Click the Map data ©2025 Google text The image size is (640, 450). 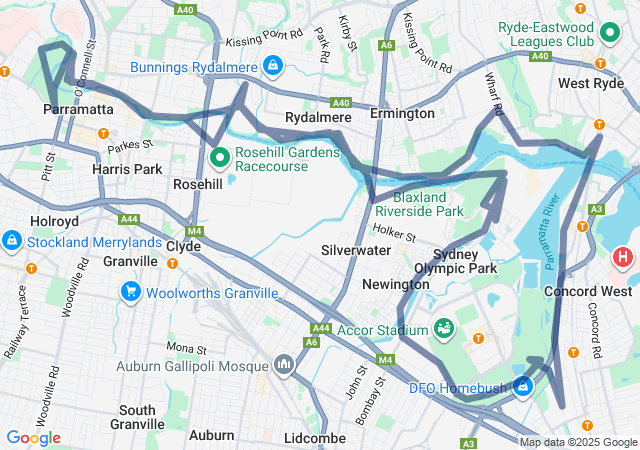click(x=578, y=442)
